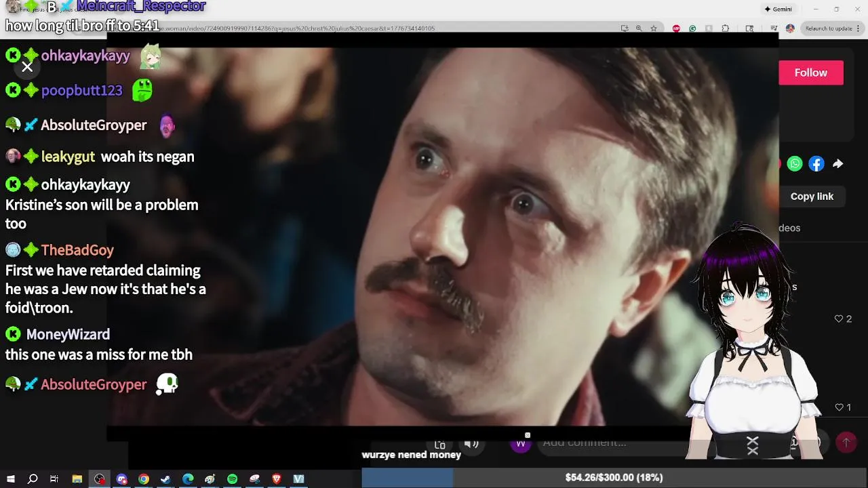Open the Windows Start menu
The image size is (868, 488).
[x=11, y=479]
